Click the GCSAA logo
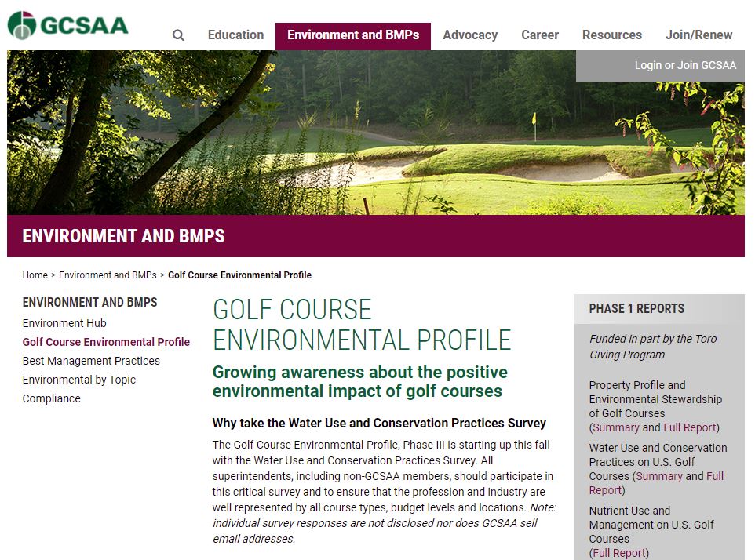 tap(67, 24)
